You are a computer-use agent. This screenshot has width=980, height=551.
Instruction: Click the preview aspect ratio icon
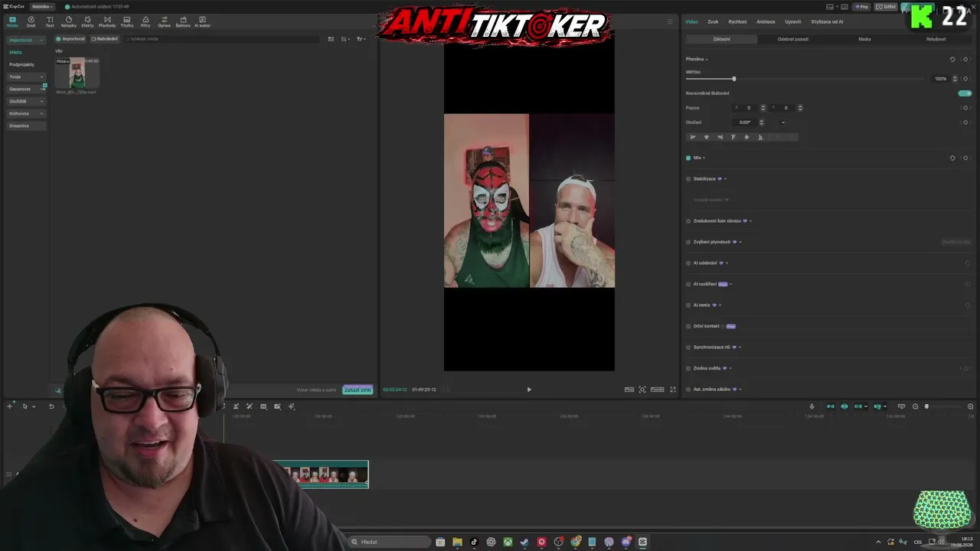tap(657, 390)
